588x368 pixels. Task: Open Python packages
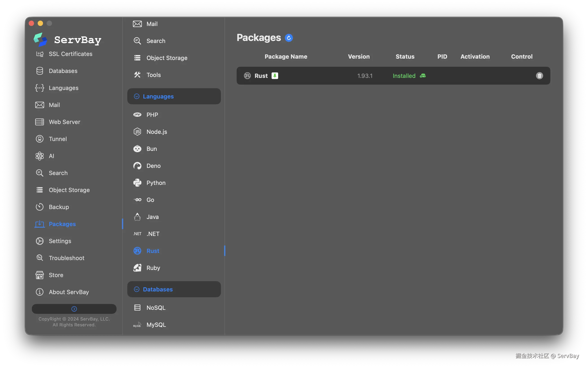point(156,183)
